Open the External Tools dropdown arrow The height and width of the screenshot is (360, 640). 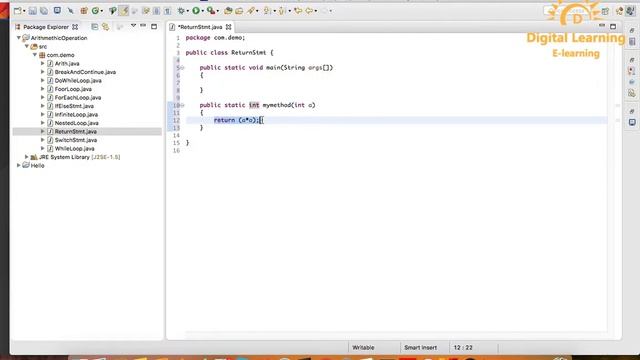point(218,11)
